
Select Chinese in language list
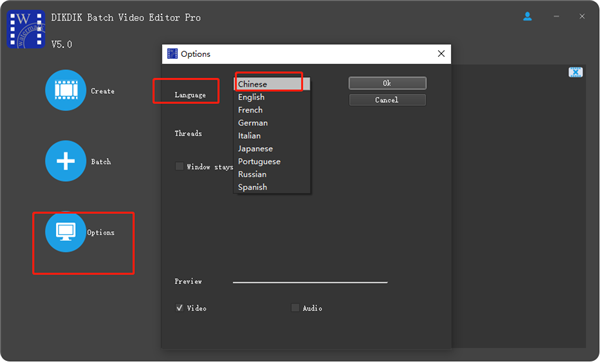272,84
